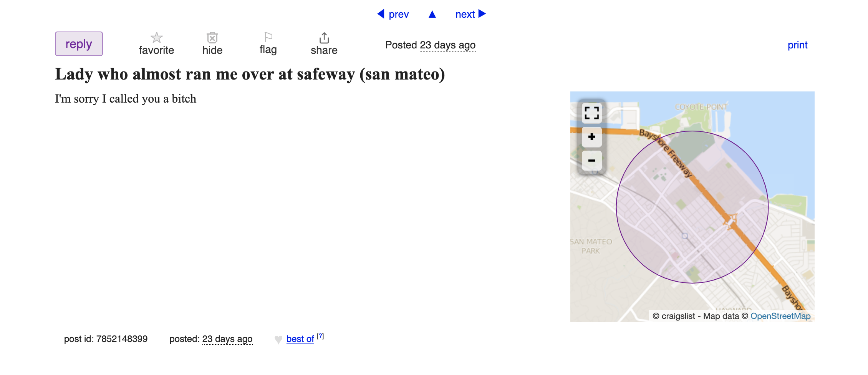Click the Posted 23 days ago timestamp

pos(447,45)
